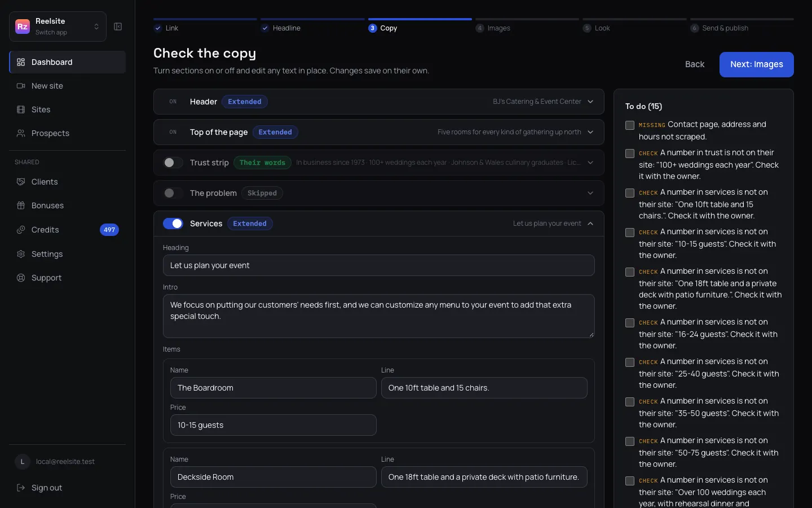Click the Bonuses gift icon
Viewport: 812px width, 508px height.
(21, 205)
